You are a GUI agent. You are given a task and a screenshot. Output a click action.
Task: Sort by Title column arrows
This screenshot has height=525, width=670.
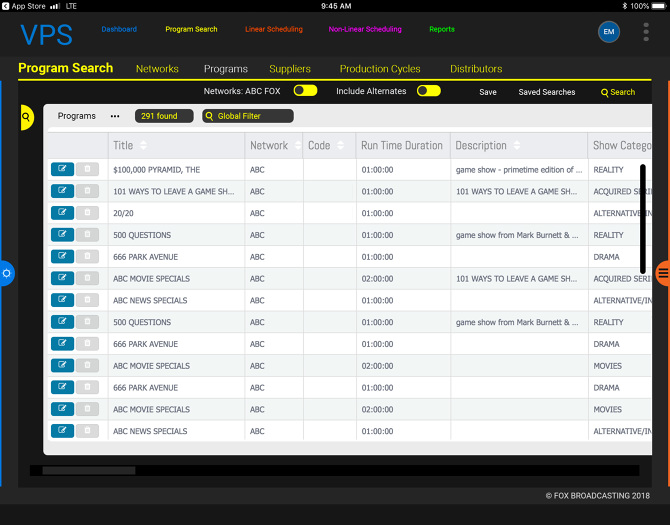[x=144, y=145]
